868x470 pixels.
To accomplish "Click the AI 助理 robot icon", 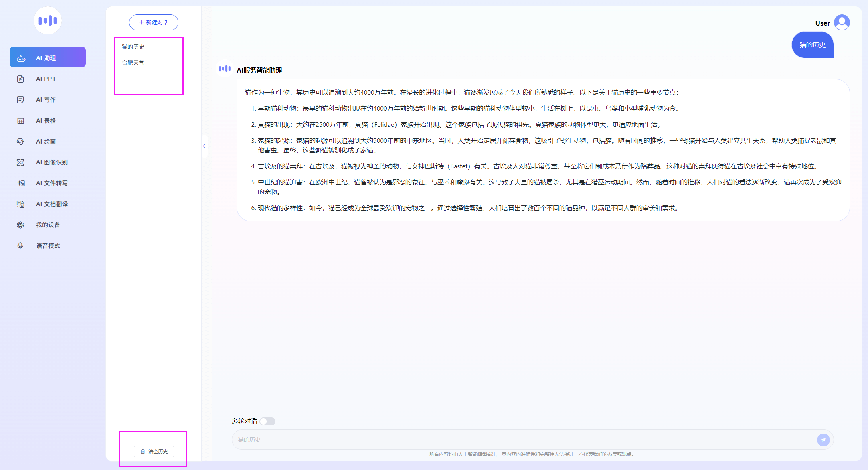I will [21, 58].
